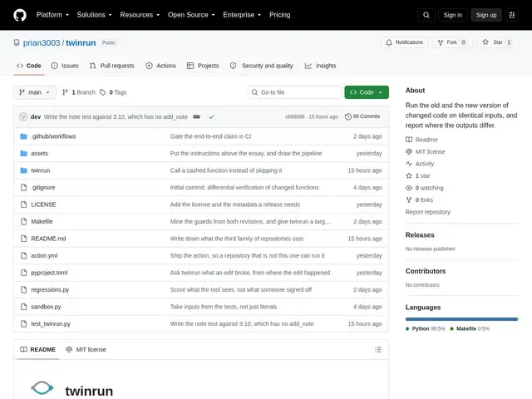Click the Notifications bell button
532x399 pixels.
click(404, 42)
